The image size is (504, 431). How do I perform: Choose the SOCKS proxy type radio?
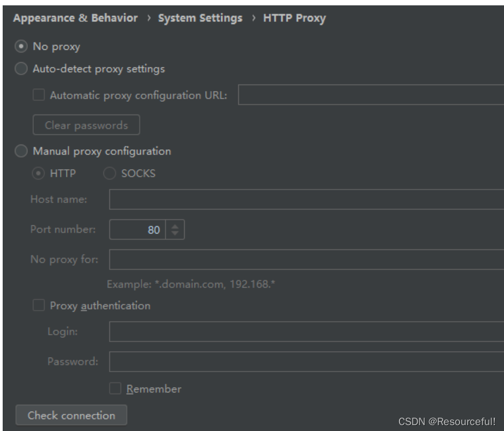[x=109, y=173]
